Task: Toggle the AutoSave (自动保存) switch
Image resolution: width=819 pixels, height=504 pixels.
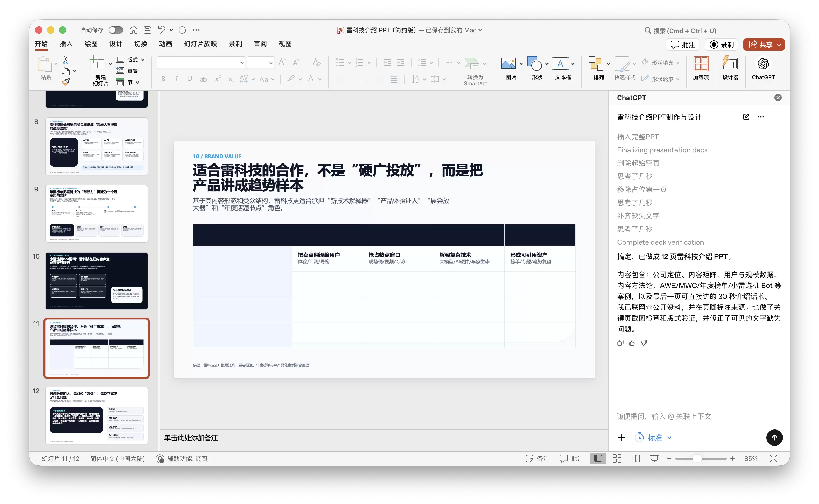Action: pyautogui.click(x=116, y=30)
